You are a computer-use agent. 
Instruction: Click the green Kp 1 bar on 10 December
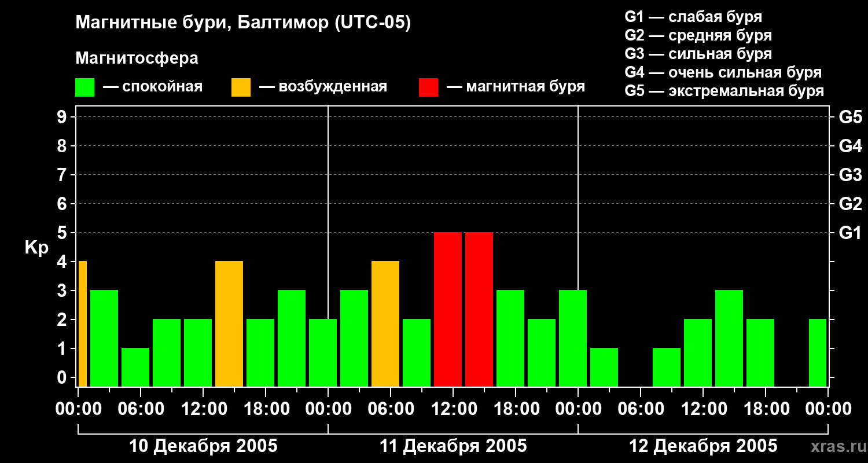[135, 367]
